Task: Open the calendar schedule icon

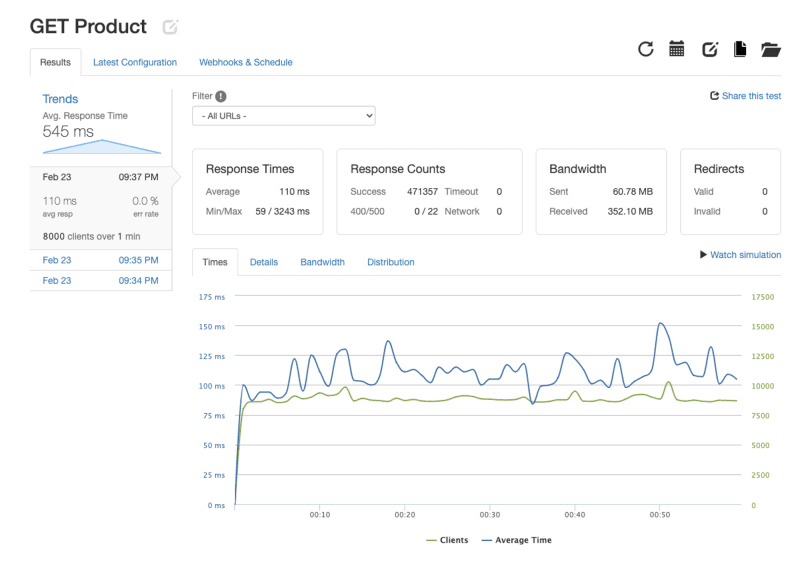Action: point(677,49)
